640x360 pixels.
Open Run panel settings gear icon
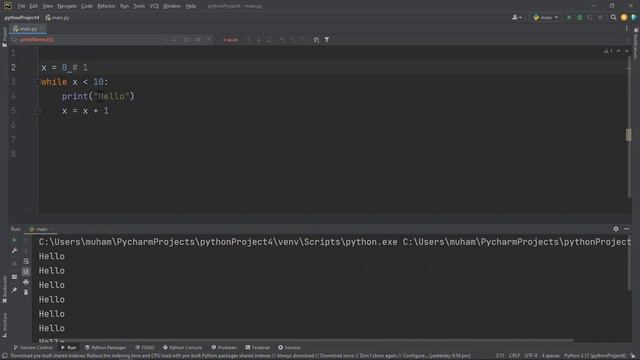pos(616,229)
